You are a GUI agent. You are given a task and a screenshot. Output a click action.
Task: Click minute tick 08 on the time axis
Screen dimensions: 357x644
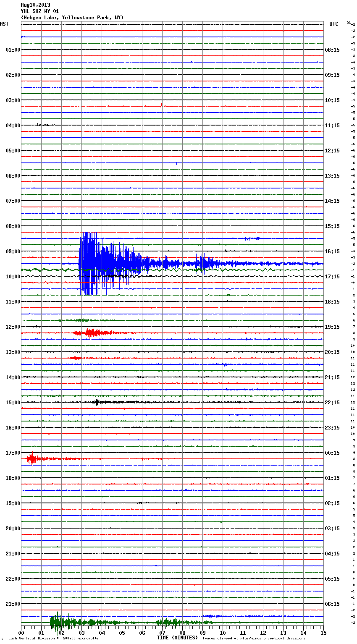coord(182,633)
